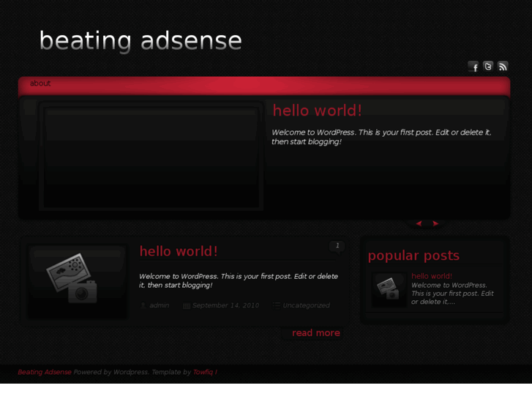Click the Beating Adsense footer link
The height and width of the screenshot is (399, 532).
click(x=45, y=372)
